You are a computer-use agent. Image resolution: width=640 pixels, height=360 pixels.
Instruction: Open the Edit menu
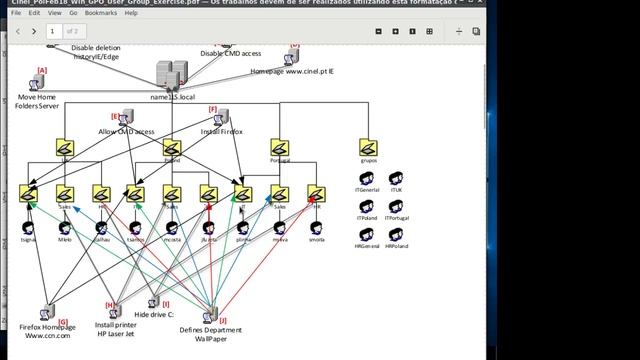click(34, 13)
